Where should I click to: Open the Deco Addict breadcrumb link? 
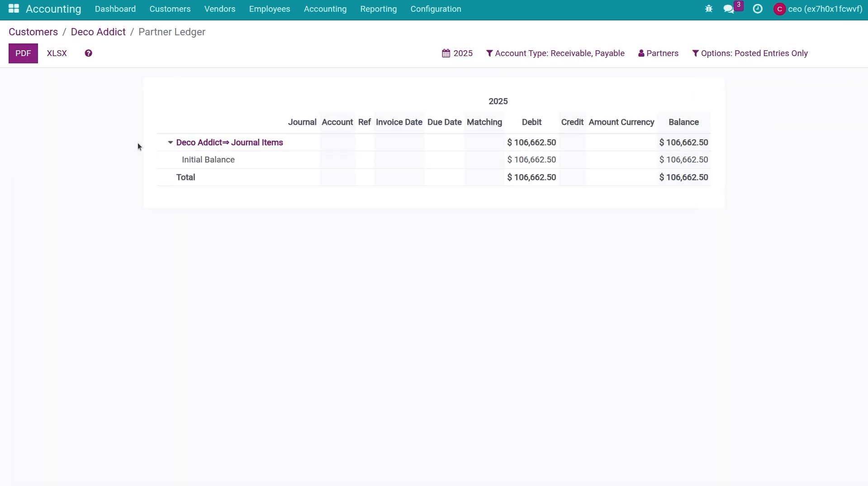pyautogui.click(x=98, y=32)
